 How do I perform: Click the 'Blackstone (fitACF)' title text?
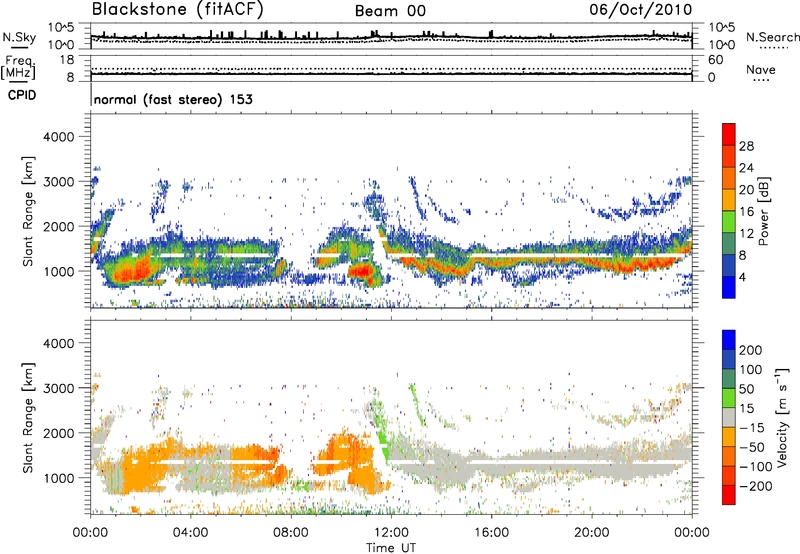point(178,10)
